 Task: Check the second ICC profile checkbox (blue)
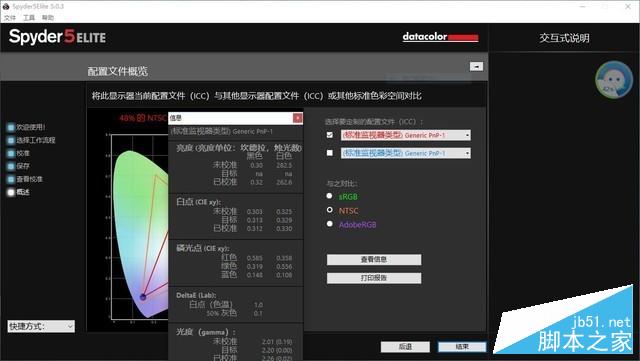(x=330, y=153)
